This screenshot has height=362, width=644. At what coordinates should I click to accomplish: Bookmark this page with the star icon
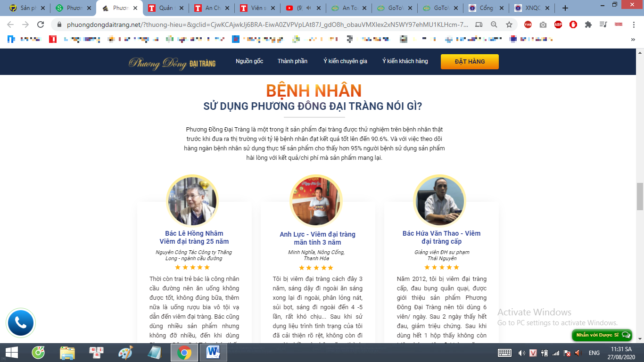[509, 25]
